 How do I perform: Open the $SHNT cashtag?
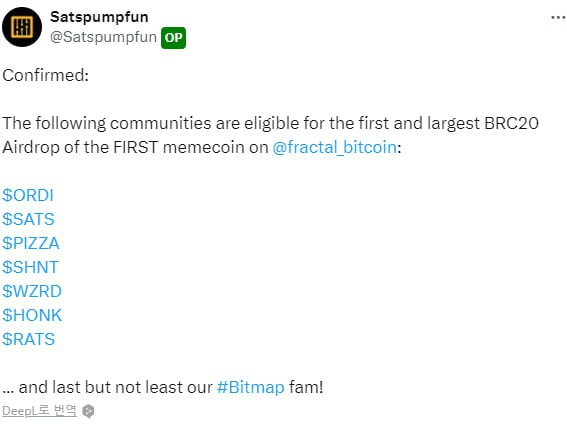[x=30, y=267]
